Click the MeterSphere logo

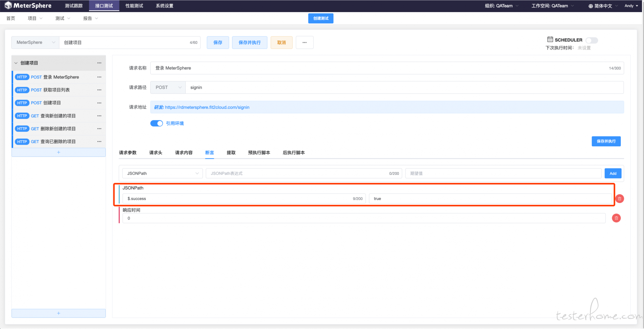click(x=28, y=6)
